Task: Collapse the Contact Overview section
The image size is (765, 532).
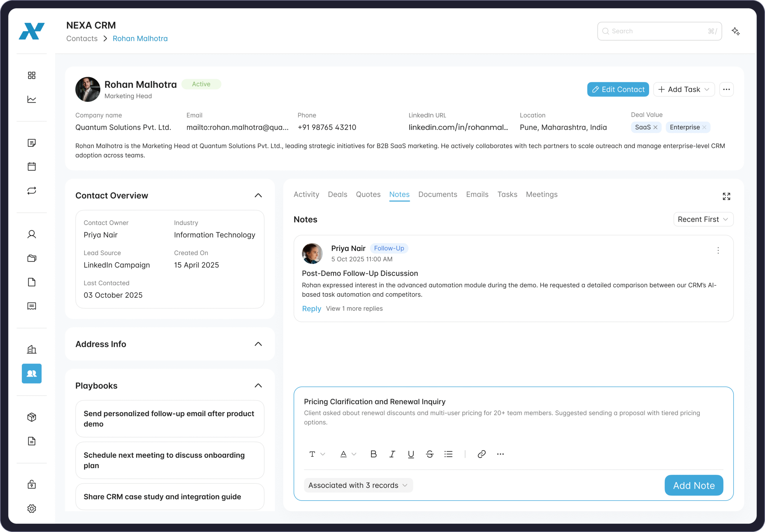Action: [258, 196]
